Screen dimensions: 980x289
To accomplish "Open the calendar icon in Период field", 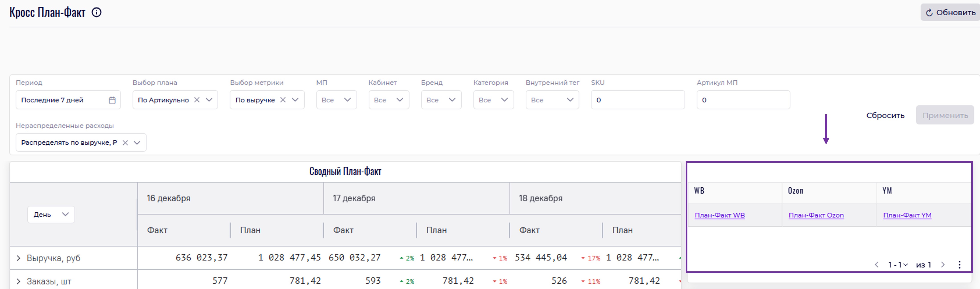I will pos(112,100).
